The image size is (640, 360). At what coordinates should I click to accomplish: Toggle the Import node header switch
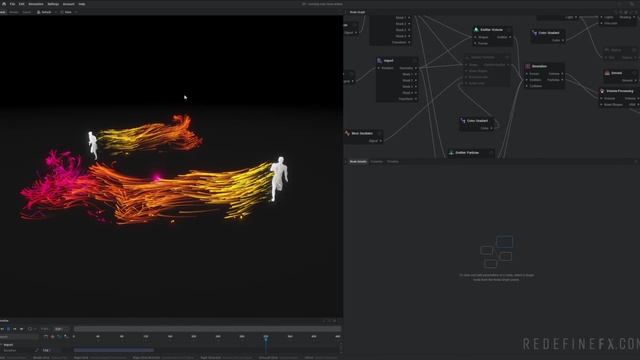click(414, 60)
